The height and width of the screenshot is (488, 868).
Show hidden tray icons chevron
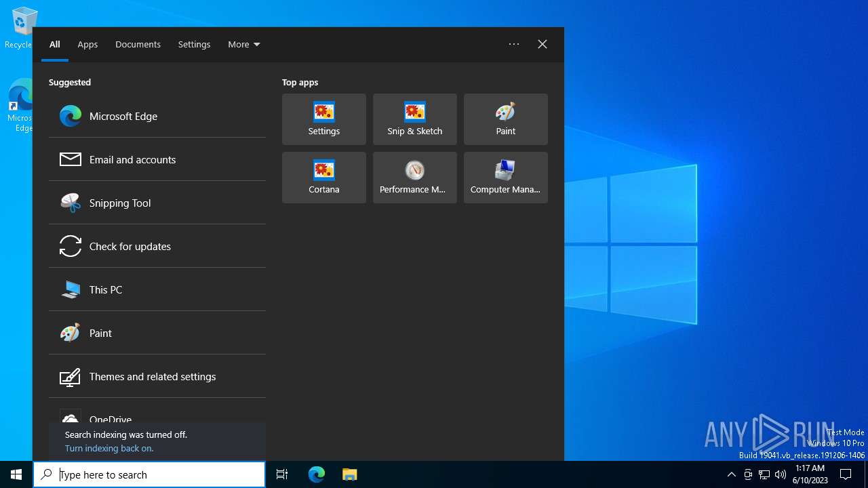731,474
